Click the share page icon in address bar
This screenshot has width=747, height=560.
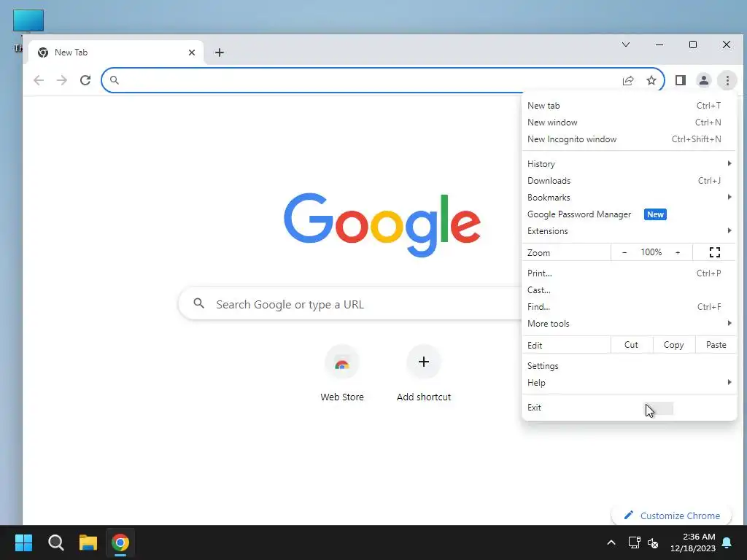click(x=628, y=80)
